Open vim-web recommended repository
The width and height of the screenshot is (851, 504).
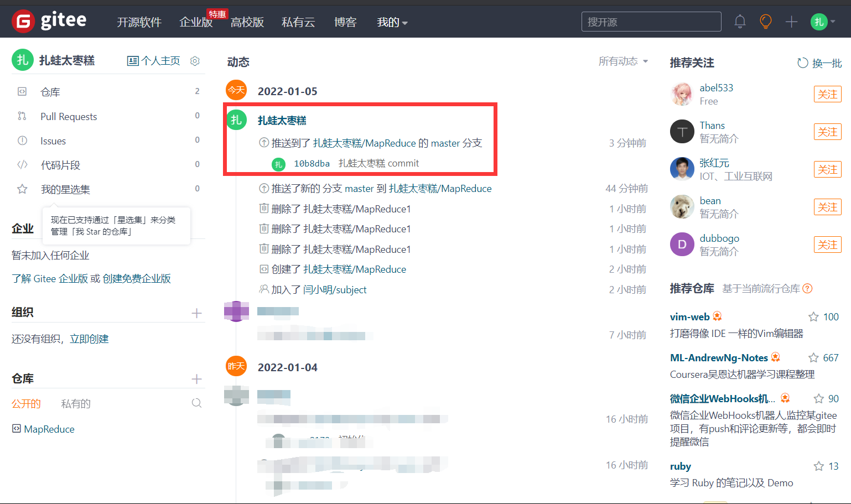coord(689,317)
